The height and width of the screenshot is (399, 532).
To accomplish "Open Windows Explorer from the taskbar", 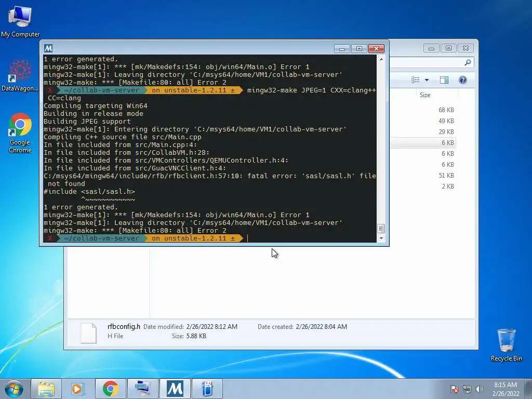I will point(46,389).
